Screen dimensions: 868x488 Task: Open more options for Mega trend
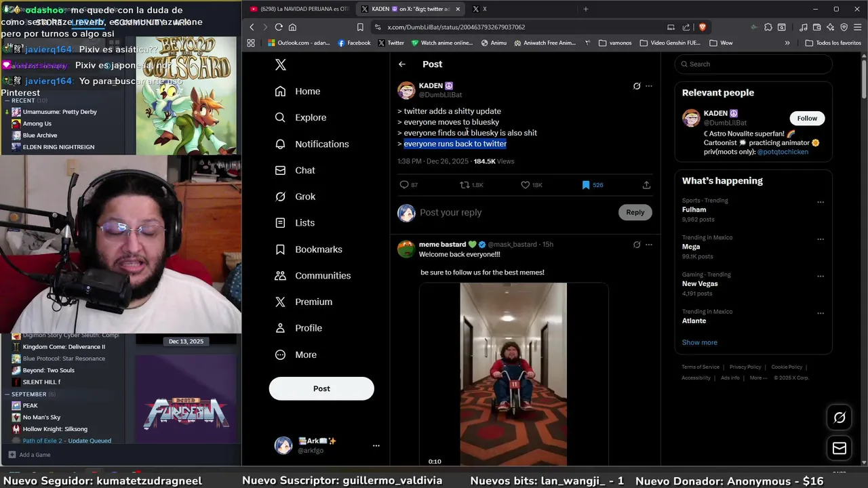pos(821,239)
